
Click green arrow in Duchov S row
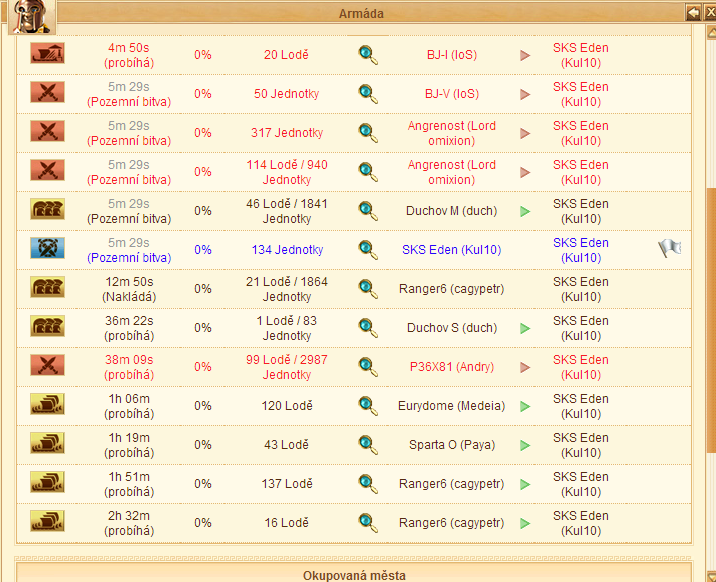click(x=525, y=328)
